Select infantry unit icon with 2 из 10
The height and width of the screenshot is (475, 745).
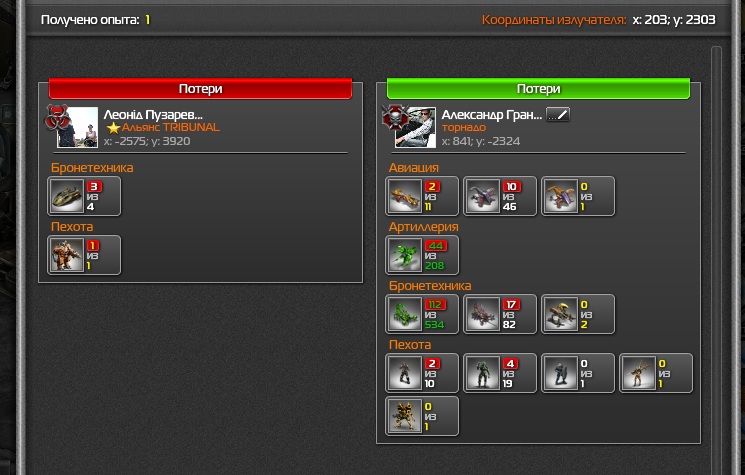[x=404, y=373]
